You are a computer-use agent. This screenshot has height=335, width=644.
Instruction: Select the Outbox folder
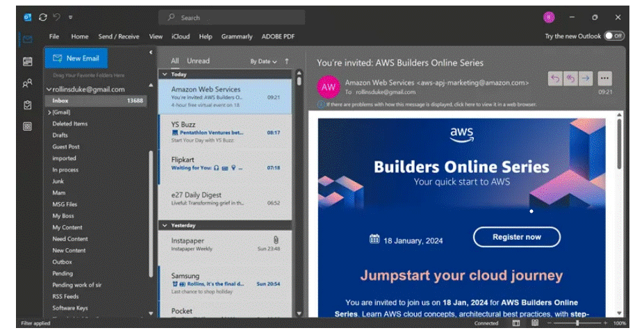tap(62, 262)
